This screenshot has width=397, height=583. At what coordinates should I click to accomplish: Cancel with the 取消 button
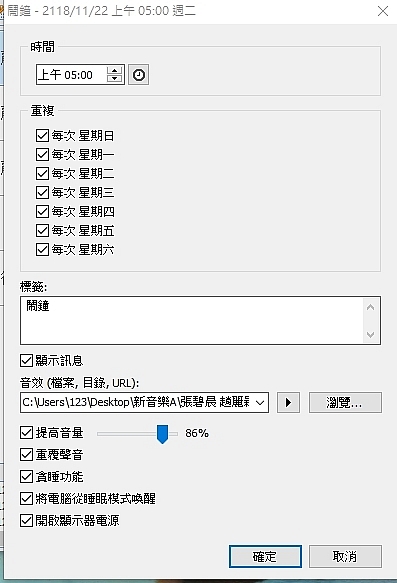point(345,556)
